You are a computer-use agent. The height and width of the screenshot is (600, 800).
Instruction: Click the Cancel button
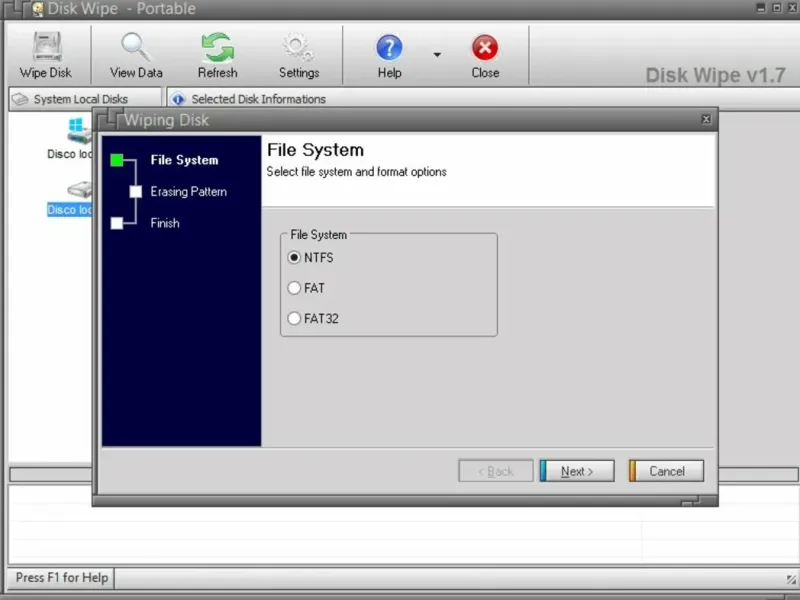tap(666, 471)
